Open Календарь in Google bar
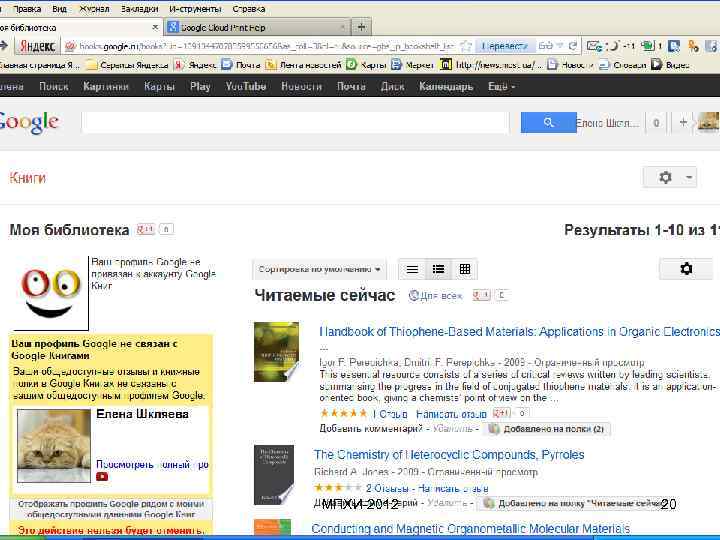Image resolution: width=720 pixels, height=540 pixels. coord(446,86)
